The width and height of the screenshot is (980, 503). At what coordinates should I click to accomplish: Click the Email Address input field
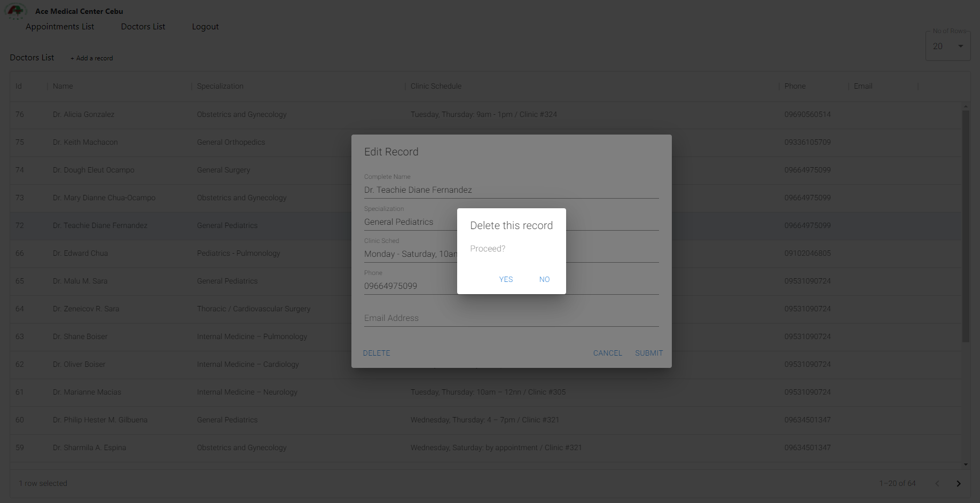click(511, 318)
